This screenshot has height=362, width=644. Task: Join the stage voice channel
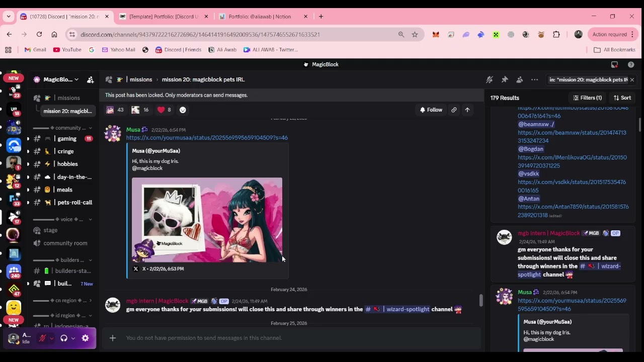tap(63, 230)
